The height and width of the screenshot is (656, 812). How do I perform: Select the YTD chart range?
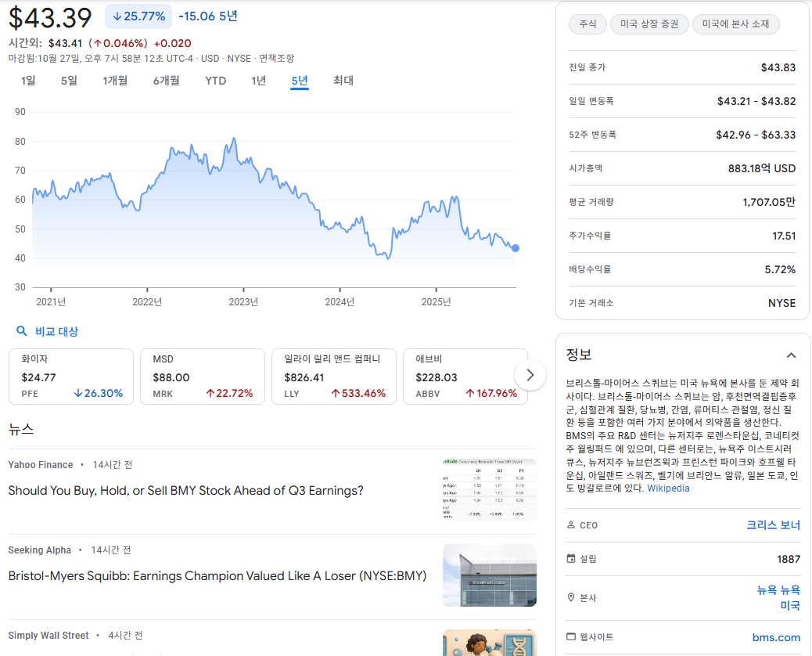pos(215,81)
